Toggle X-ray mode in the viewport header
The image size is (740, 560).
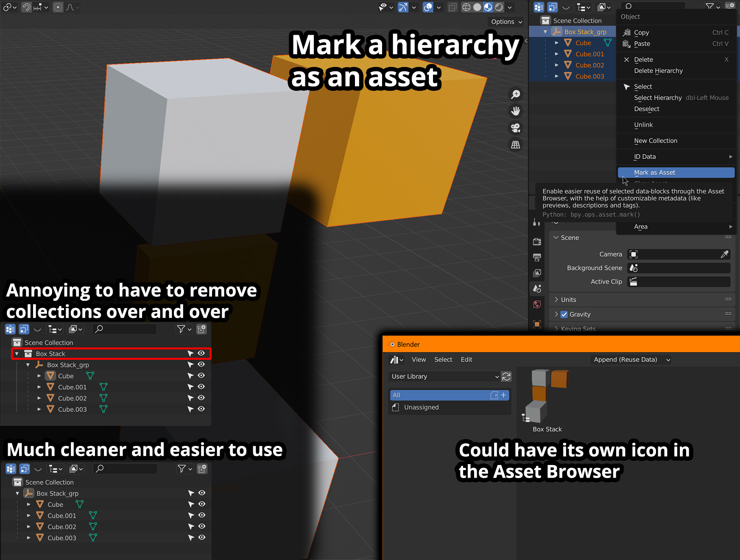(453, 7)
